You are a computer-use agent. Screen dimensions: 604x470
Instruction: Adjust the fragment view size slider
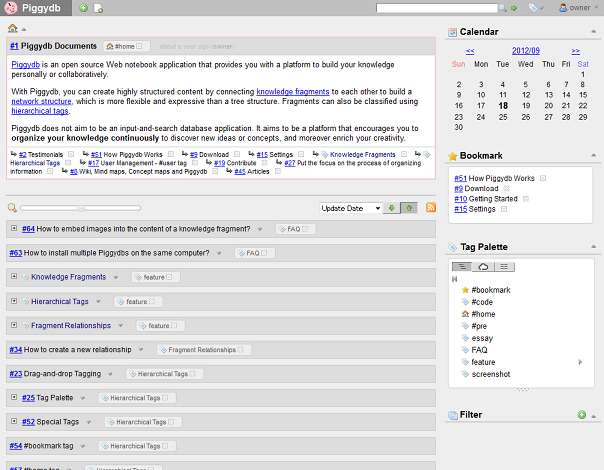24,208
